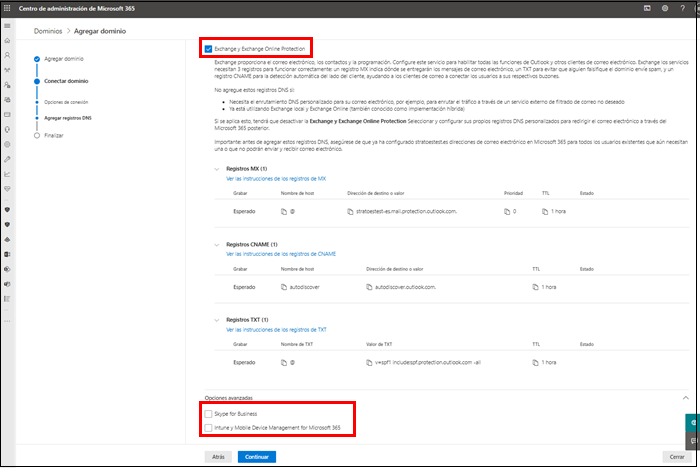Open the app launcher waffle icon

tap(7, 8)
